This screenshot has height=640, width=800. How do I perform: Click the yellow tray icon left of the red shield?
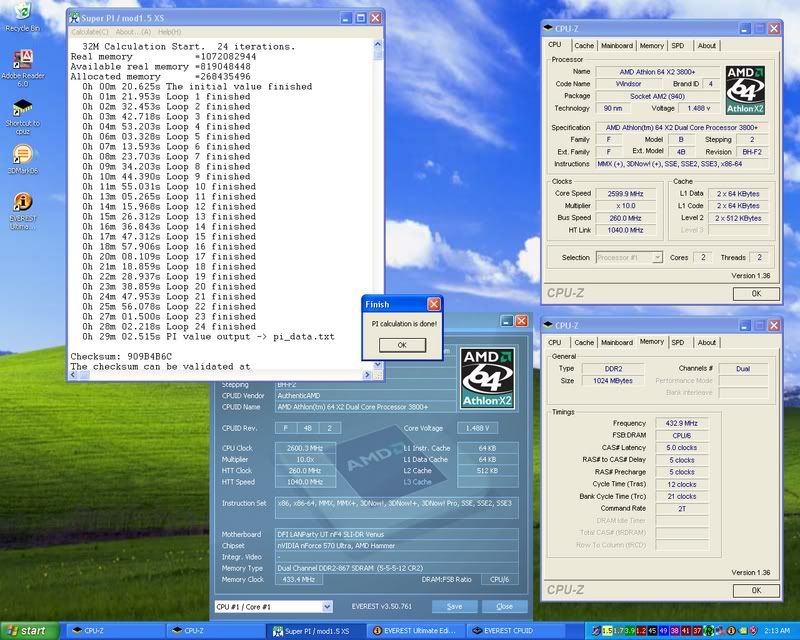742,631
